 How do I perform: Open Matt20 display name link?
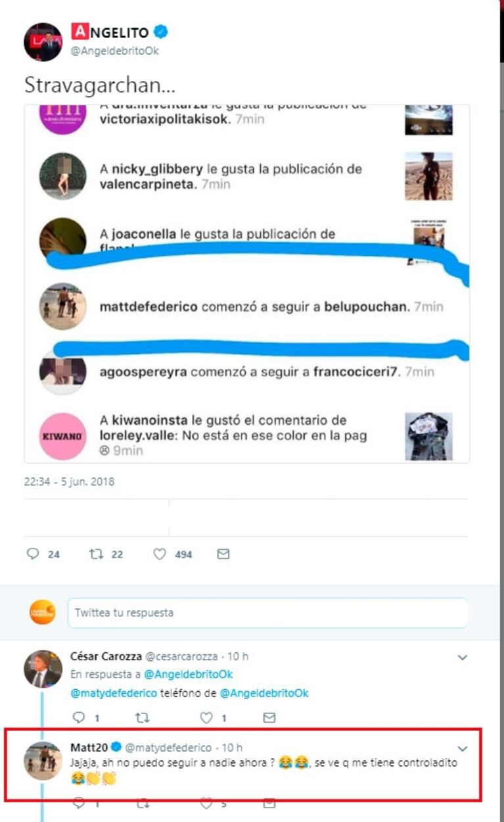(89, 747)
